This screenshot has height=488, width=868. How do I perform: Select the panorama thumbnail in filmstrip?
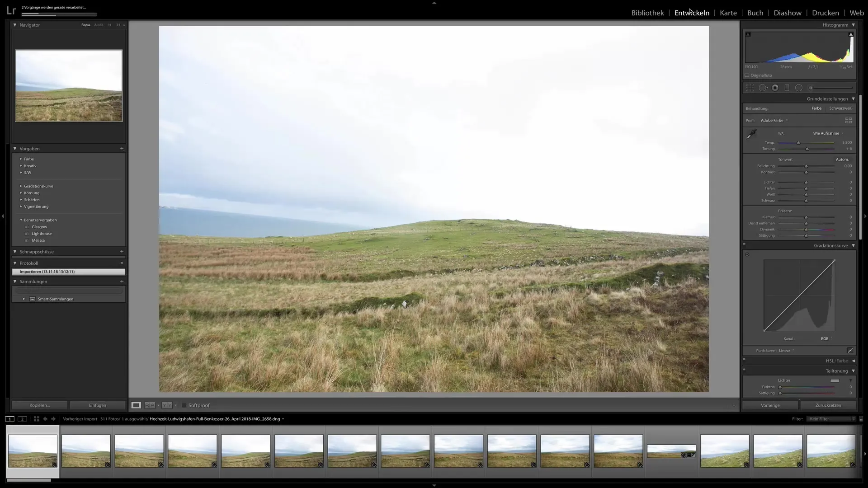[671, 451]
